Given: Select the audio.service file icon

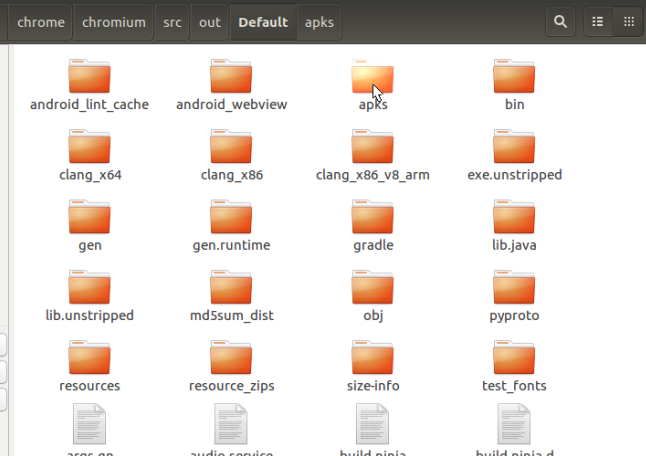Looking at the screenshot, I should (231, 424).
